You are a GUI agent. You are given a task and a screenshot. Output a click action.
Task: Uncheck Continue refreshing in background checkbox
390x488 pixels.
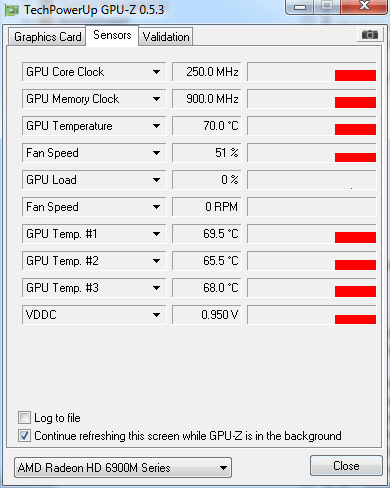tap(24, 436)
